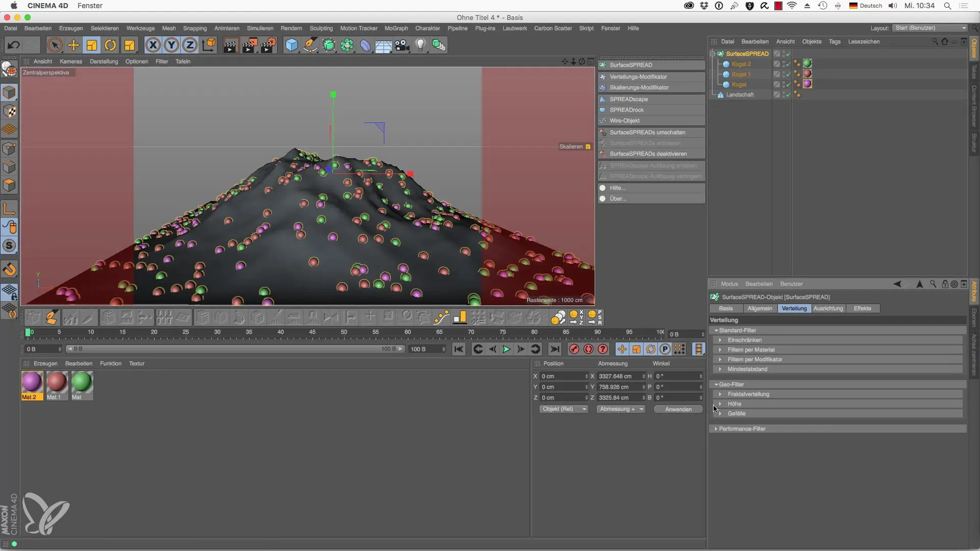Viewport: 980px width, 551px height.
Task: Switch to the Ausrichtung tab
Action: (x=828, y=309)
